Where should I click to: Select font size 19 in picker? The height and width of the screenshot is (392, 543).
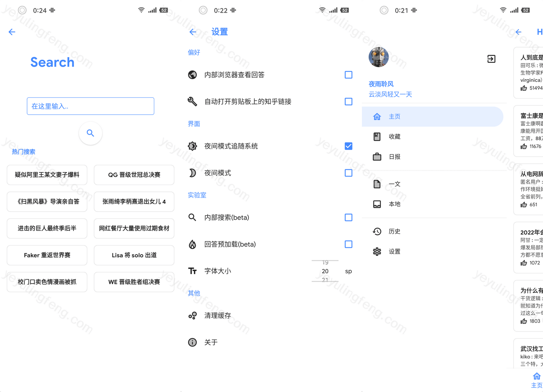325,263
